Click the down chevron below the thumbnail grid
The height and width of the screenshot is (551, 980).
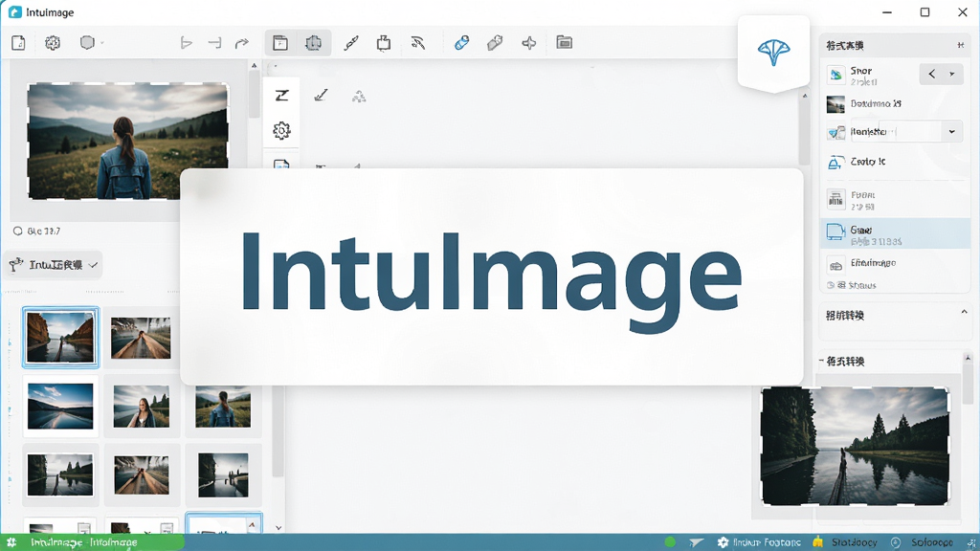[278, 528]
